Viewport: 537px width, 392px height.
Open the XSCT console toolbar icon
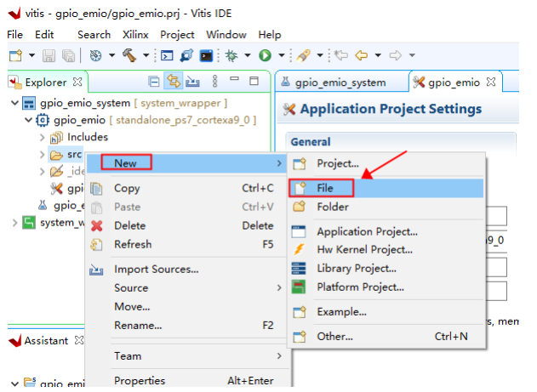[x=167, y=55]
